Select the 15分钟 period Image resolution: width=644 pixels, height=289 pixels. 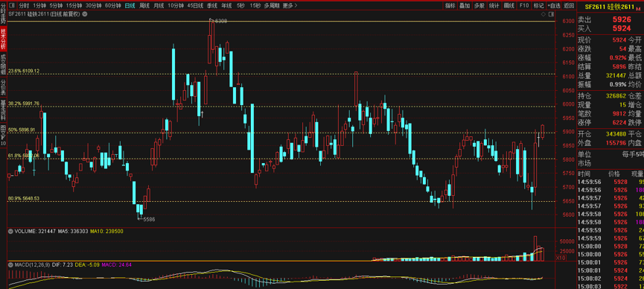pos(74,6)
